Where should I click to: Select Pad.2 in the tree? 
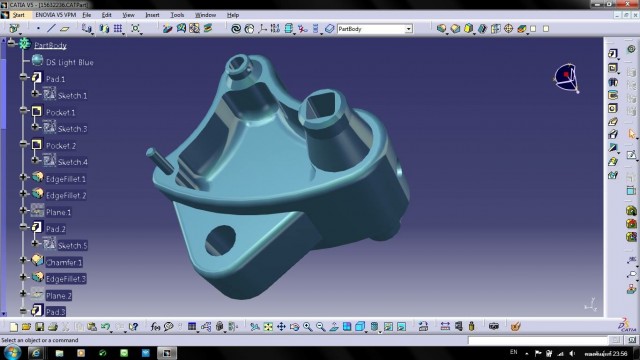click(x=56, y=229)
